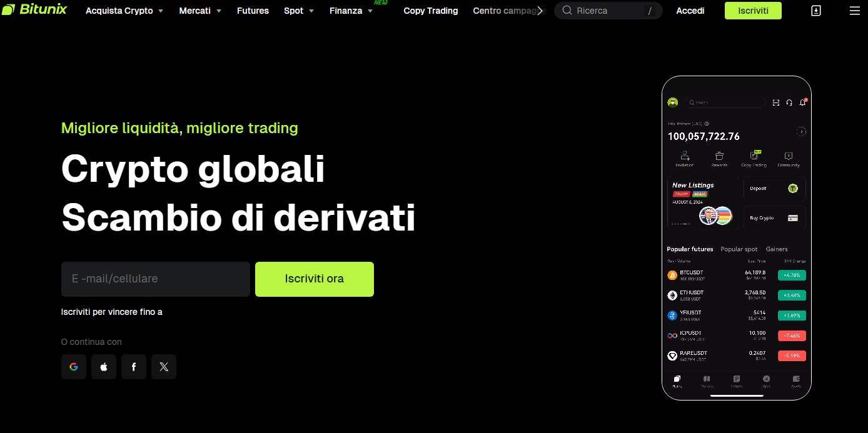This screenshot has width=868, height=433.
Task: Click the 2,768.50 price for ETHUSDT
Action: coord(755,292)
